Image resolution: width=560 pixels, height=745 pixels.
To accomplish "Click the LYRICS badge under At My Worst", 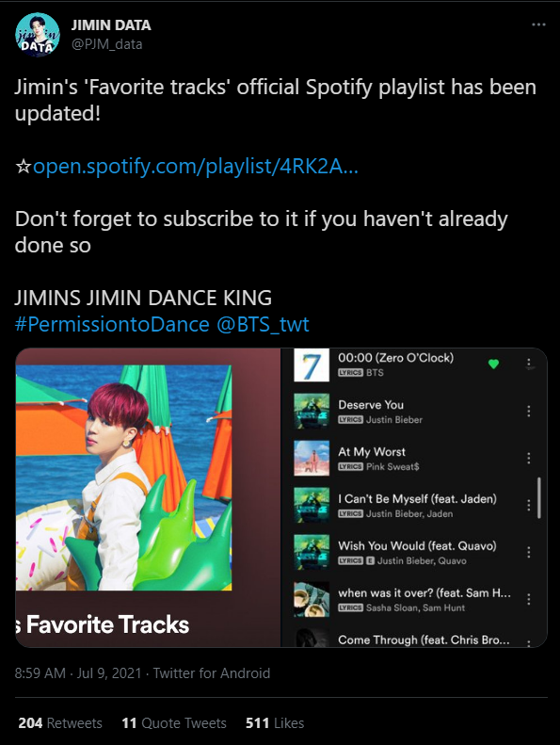I will [x=350, y=466].
